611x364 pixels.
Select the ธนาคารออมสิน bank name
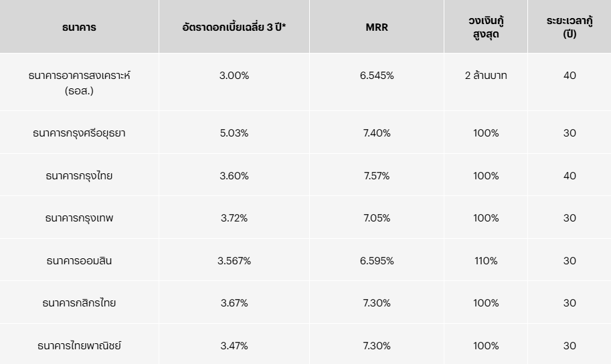click(79, 261)
